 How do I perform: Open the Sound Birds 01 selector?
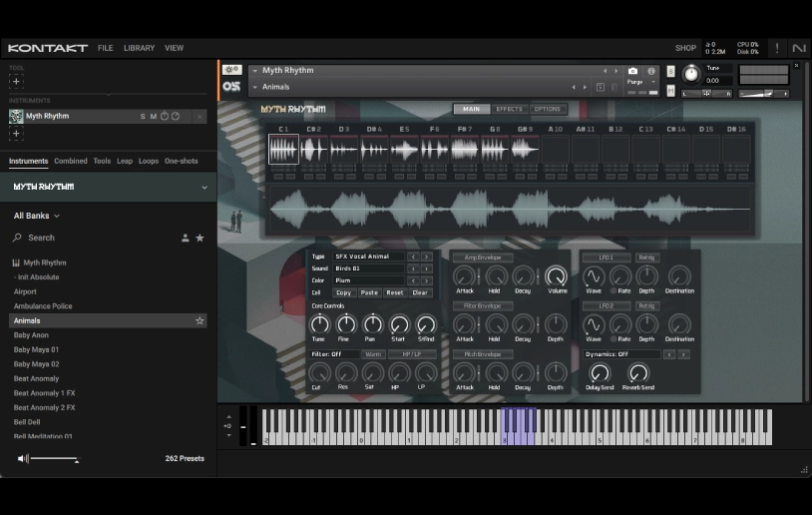368,268
